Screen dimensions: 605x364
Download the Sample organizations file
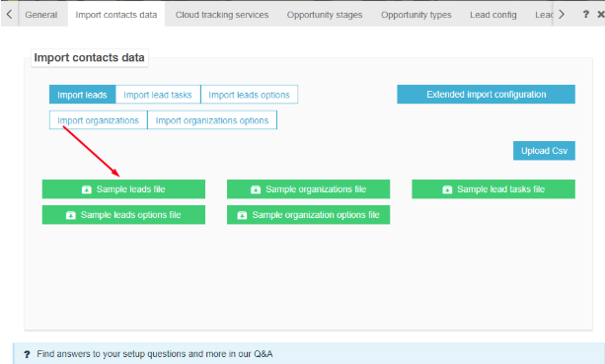click(308, 189)
